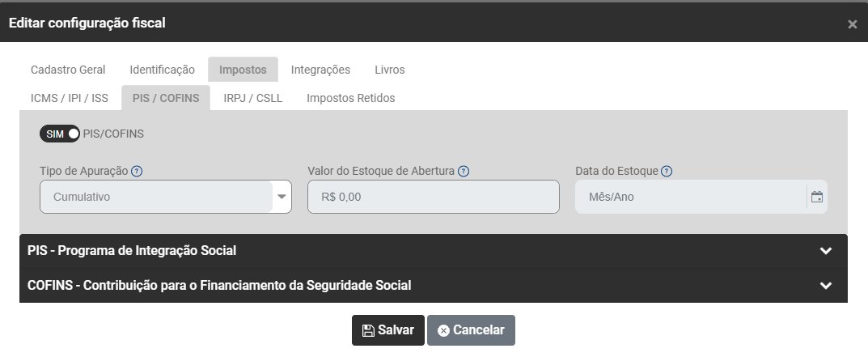The width and height of the screenshot is (868, 357).
Task: Select the Impostos tab
Action: click(x=243, y=70)
